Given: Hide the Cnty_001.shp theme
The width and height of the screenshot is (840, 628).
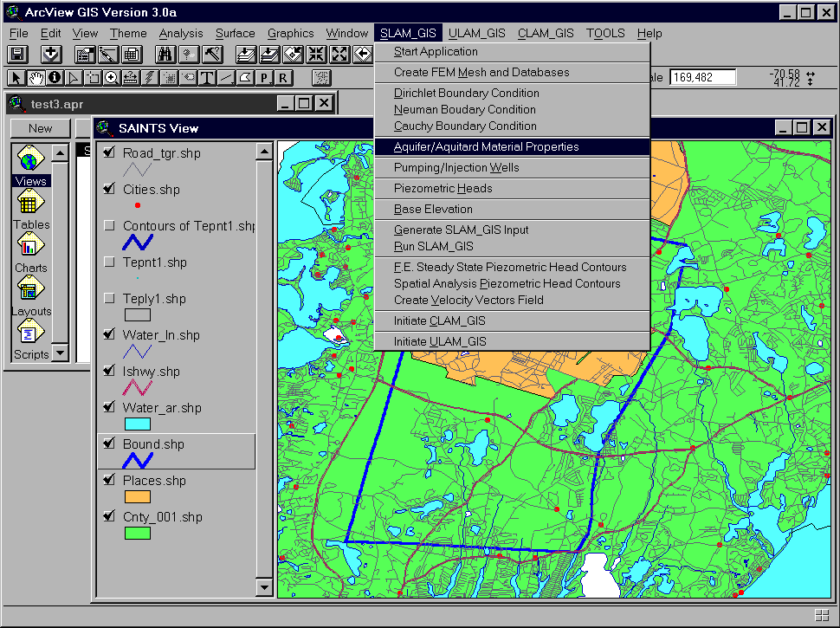Looking at the screenshot, I should tap(109, 517).
